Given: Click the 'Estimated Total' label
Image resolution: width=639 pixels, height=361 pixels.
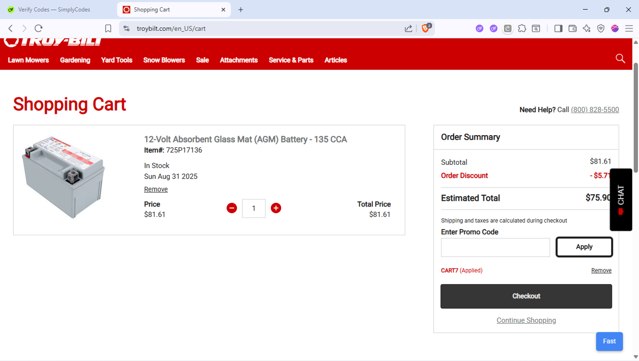Looking at the screenshot, I should coord(470,198).
